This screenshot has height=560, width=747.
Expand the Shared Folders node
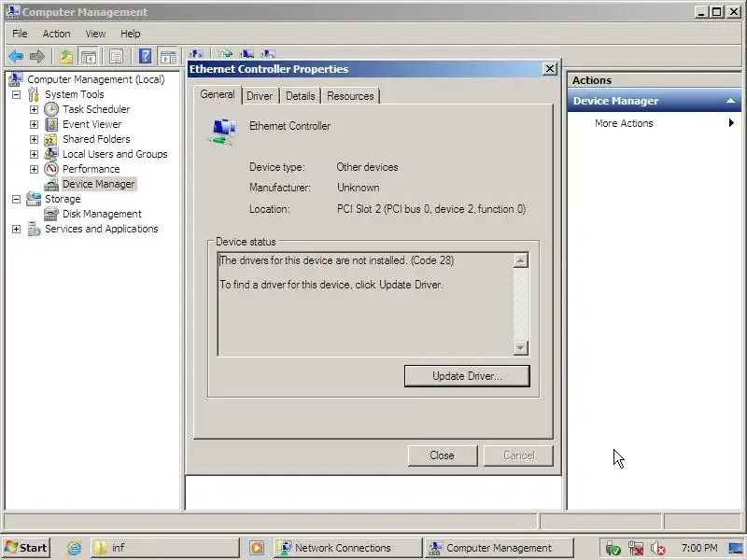coord(35,139)
